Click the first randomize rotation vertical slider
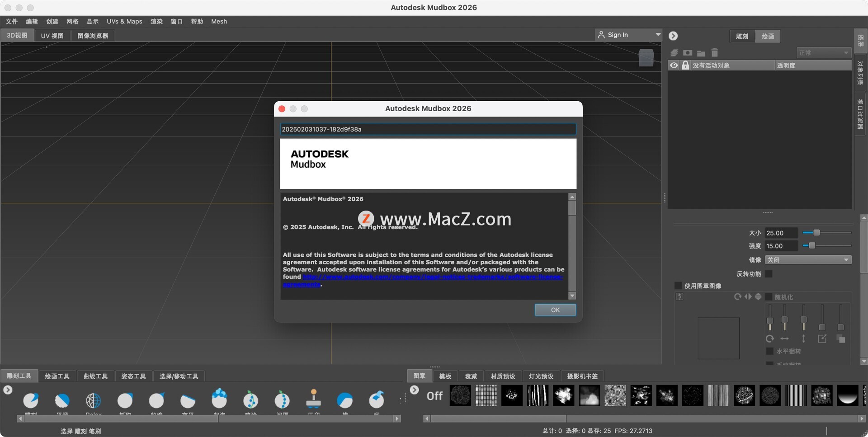The width and height of the screenshot is (868, 437). tap(770, 318)
